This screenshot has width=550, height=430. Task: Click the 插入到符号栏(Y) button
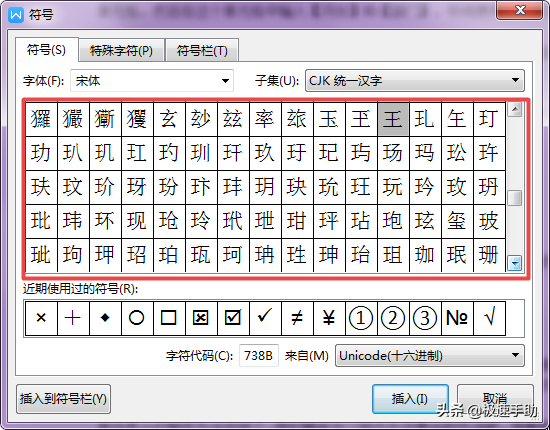click(63, 399)
